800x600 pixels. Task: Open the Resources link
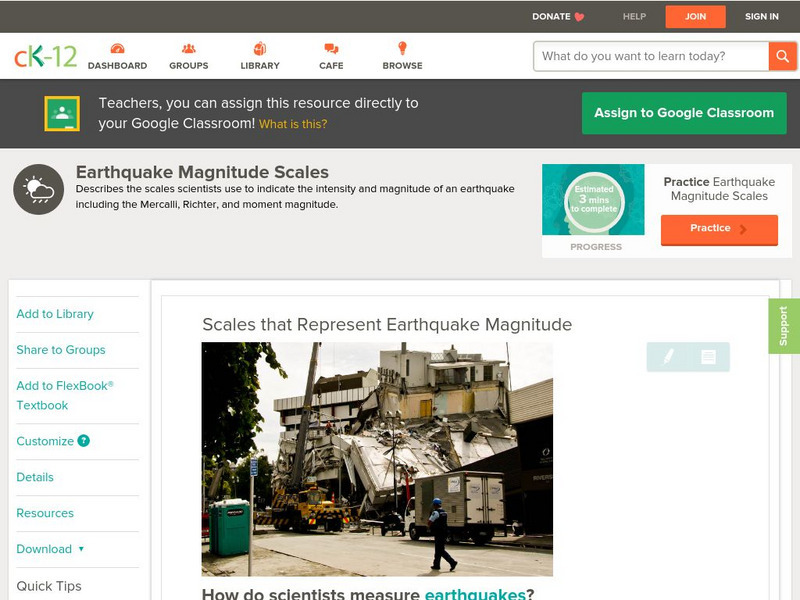point(45,513)
